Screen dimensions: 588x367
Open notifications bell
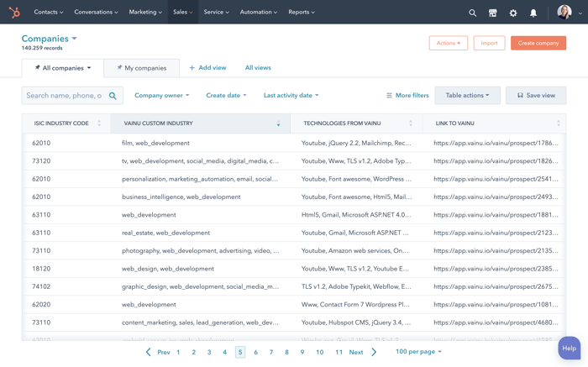tap(533, 13)
